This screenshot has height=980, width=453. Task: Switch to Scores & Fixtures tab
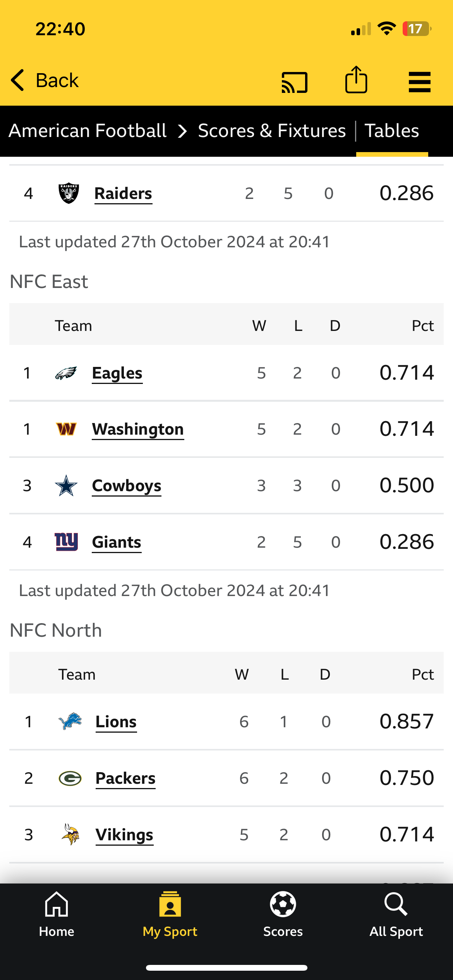coord(272,131)
